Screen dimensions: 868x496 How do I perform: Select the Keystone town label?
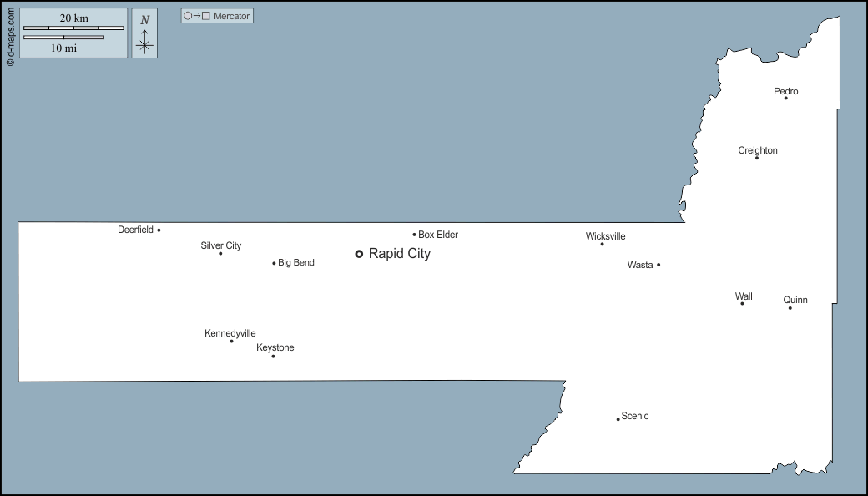click(275, 347)
